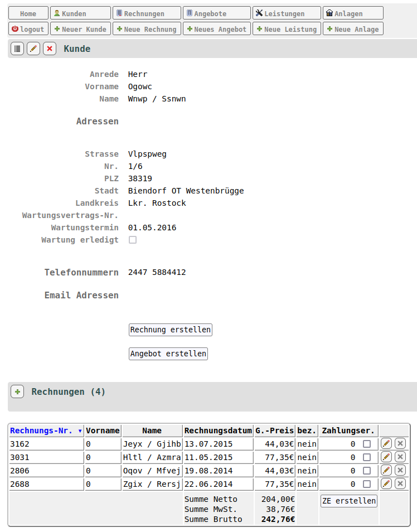Screen dimensions: 417x532
Task: Sort by bez. column header
Action: pyautogui.click(x=307, y=431)
